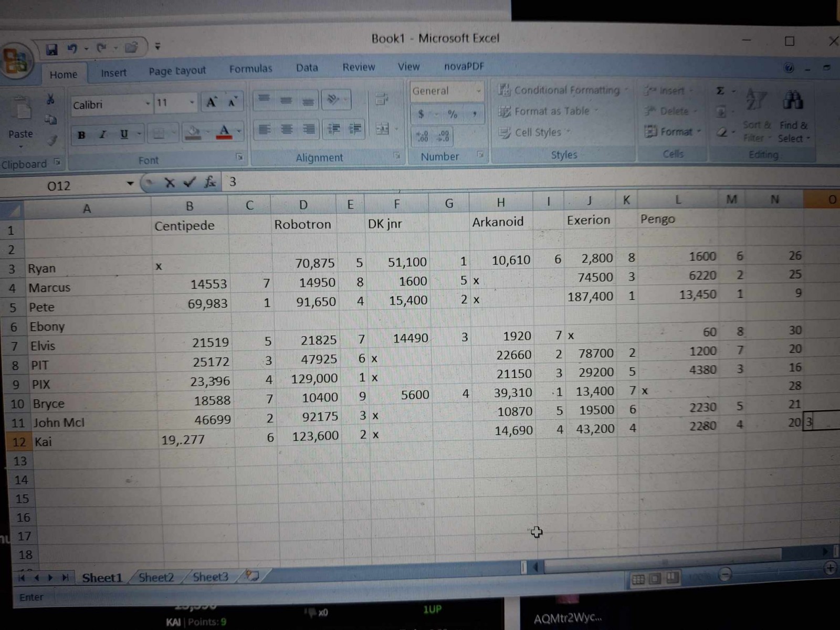This screenshot has width=840, height=630.
Task: Click the Cut scissors icon
Action: 50,99
